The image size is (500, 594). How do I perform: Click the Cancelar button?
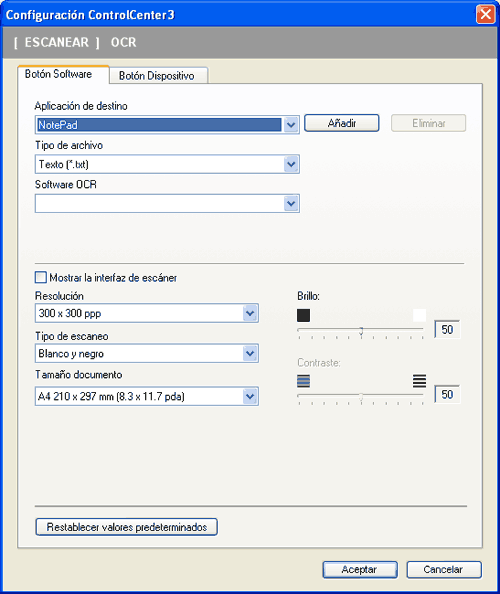(444, 570)
